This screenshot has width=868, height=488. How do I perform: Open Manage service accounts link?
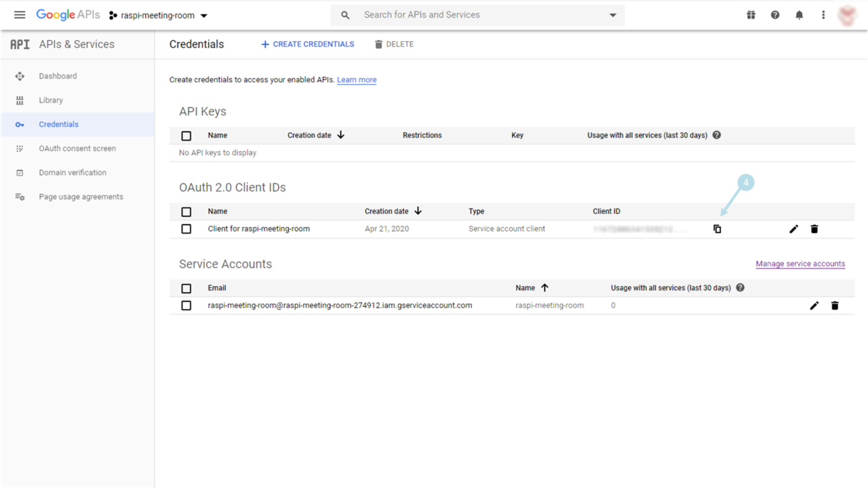pos(800,264)
